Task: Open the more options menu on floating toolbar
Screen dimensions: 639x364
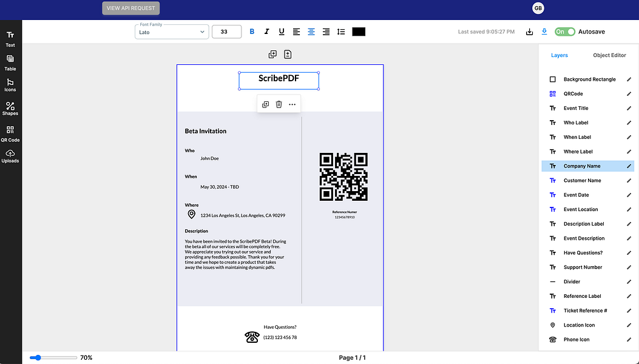Action: point(292,104)
